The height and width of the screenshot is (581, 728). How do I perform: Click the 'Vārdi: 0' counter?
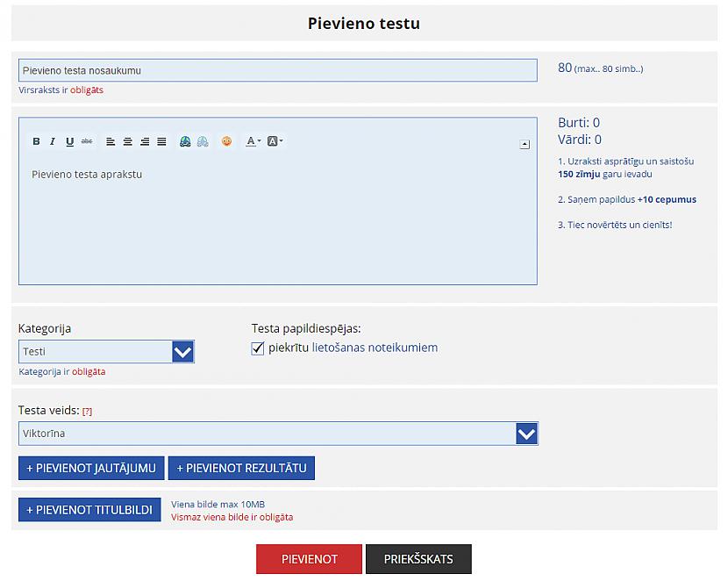coord(580,140)
